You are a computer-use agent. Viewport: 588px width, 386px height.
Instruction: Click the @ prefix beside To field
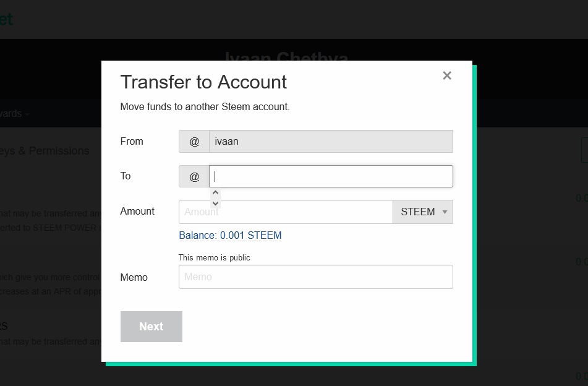click(x=194, y=176)
